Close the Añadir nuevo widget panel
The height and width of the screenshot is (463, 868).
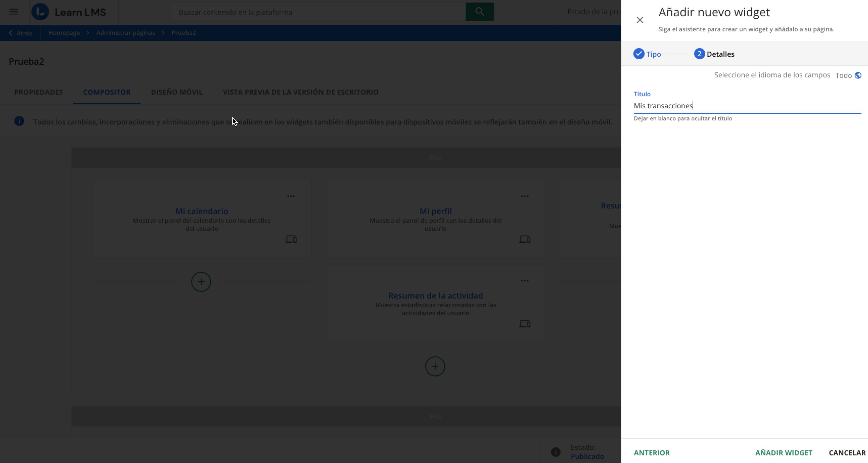pos(639,20)
